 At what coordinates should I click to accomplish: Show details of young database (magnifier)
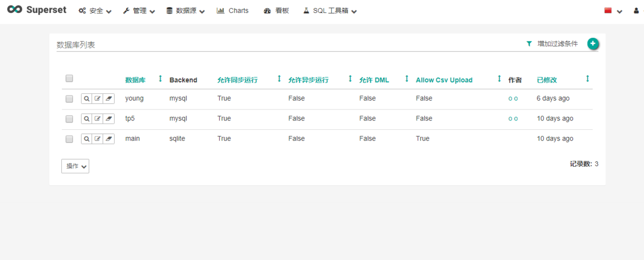click(x=87, y=99)
